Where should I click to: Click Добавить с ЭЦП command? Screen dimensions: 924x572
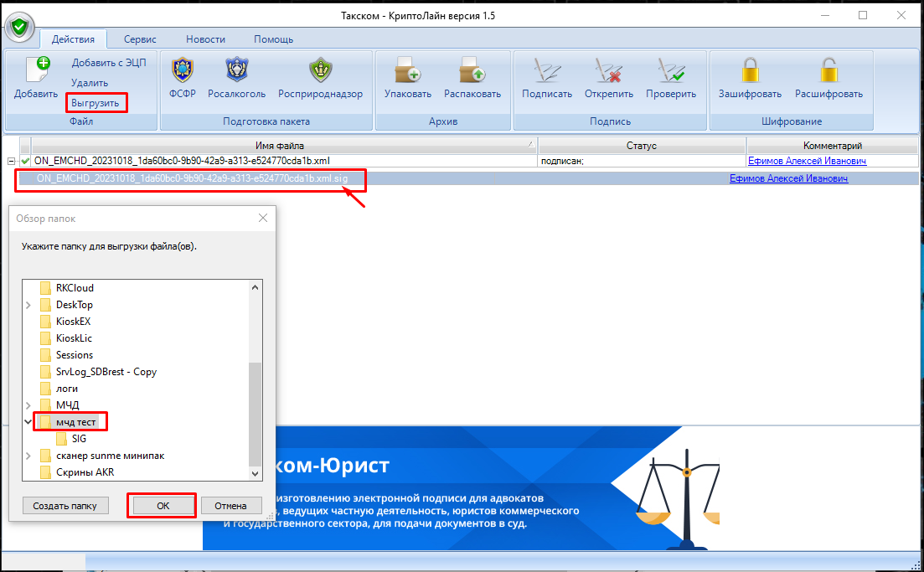point(109,63)
